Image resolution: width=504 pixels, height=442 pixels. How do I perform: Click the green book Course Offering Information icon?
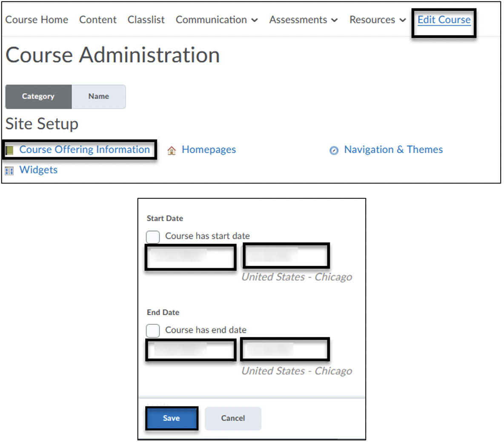[9, 150]
